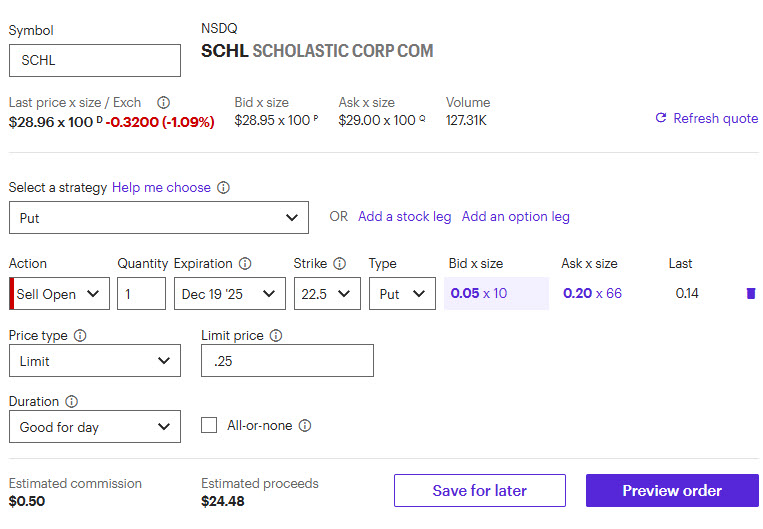
Task: Click info icon next to Expiration label
Action: [245, 264]
